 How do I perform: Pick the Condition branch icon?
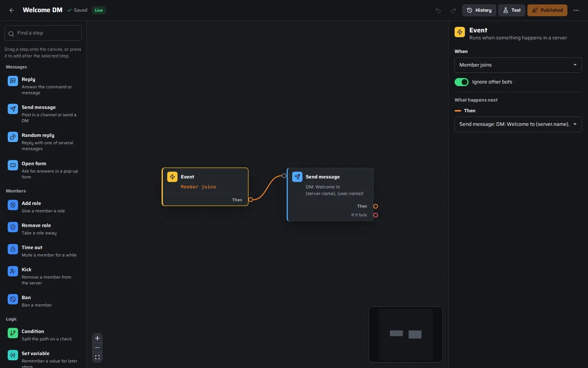click(x=13, y=333)
